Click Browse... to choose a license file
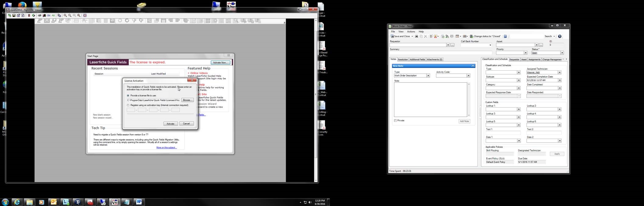644x206 pixels. (x=187, y=100)
